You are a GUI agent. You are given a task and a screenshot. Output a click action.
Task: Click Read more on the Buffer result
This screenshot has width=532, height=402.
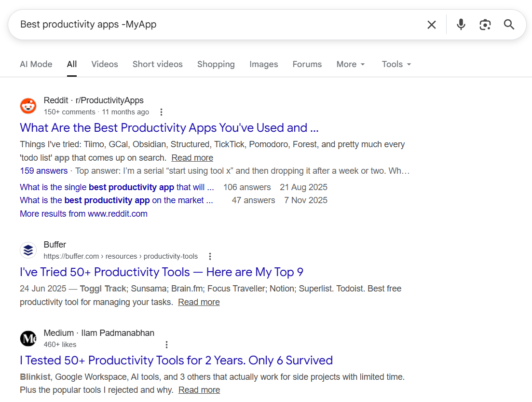coord(199,302)
